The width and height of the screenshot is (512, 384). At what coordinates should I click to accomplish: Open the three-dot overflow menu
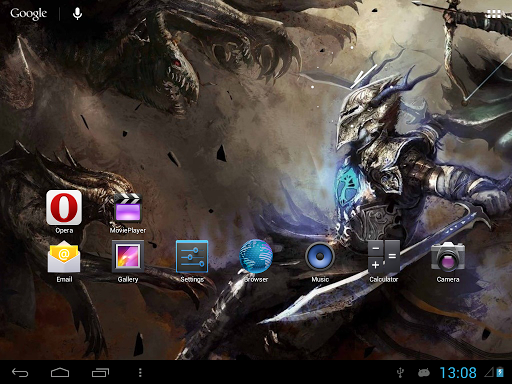[x=140, y=372]
